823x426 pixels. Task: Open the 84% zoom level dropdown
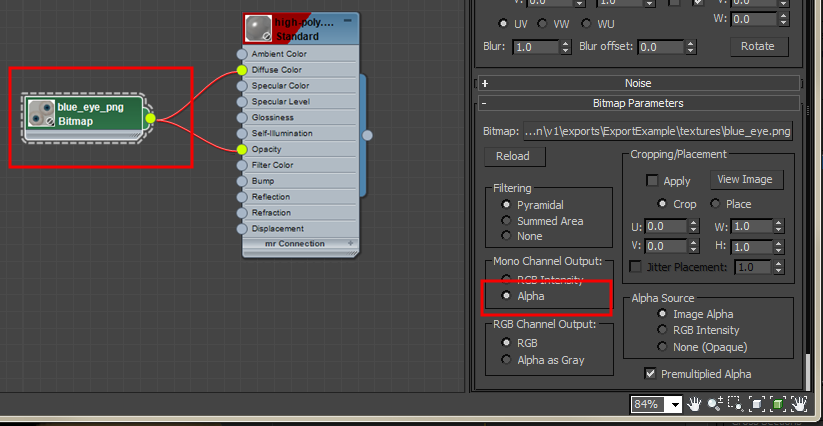674,405
